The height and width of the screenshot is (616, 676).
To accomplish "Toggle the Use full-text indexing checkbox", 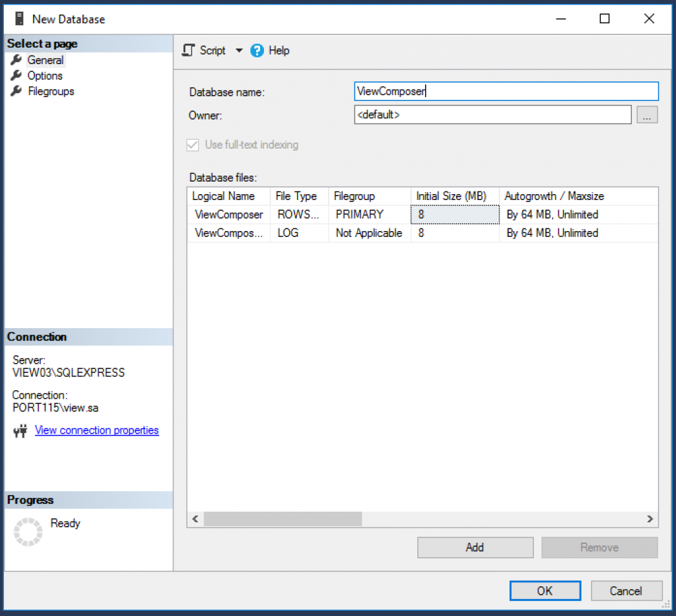I will coord(193,145).
